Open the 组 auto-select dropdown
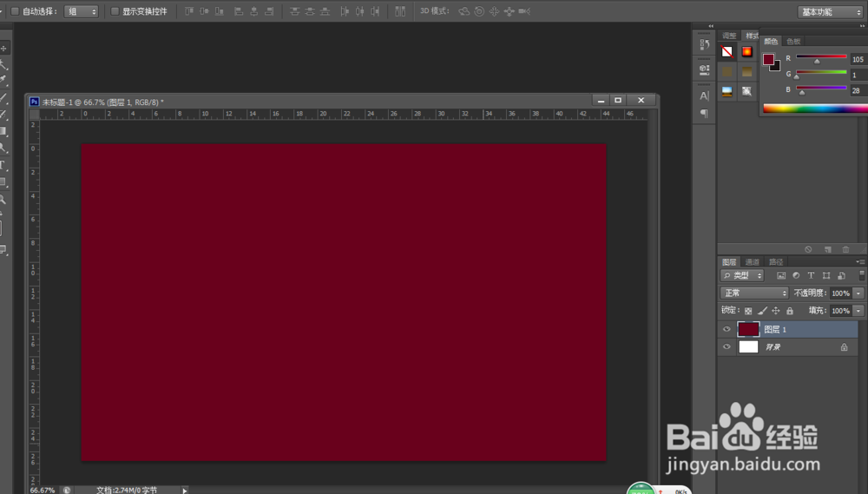Viewport: 868px width, 494px height. 82,11
